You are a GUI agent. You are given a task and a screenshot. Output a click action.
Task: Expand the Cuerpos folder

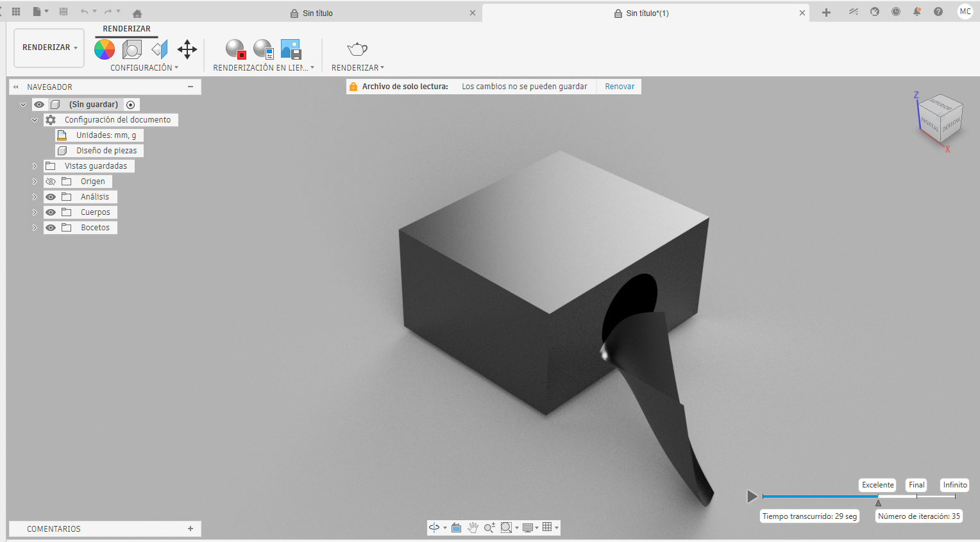click(35, 212)
